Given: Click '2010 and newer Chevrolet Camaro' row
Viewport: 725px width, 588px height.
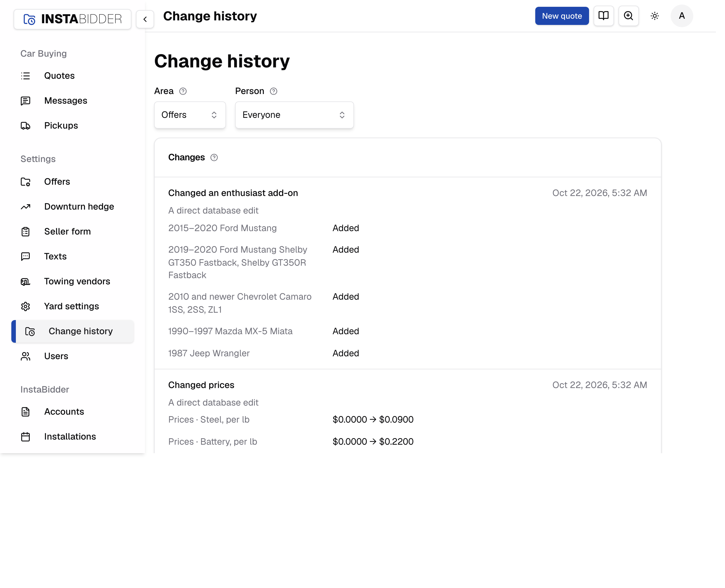Looking at the screenshot, I should pyautogui.click(x=407, y=303).
